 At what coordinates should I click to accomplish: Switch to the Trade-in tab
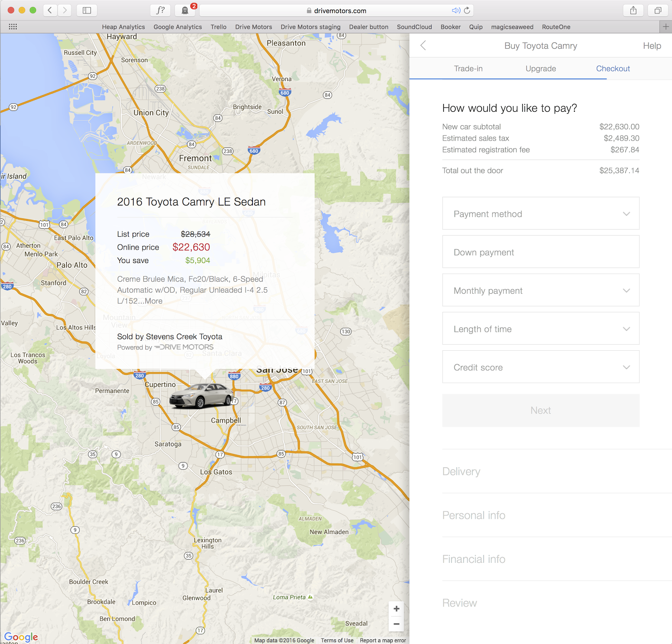point(468,69)
